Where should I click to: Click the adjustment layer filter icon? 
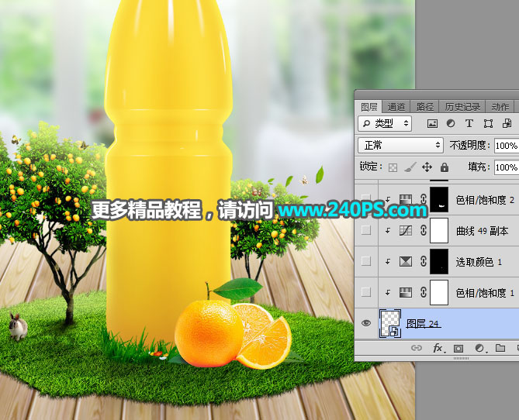(x=451, y=123)
